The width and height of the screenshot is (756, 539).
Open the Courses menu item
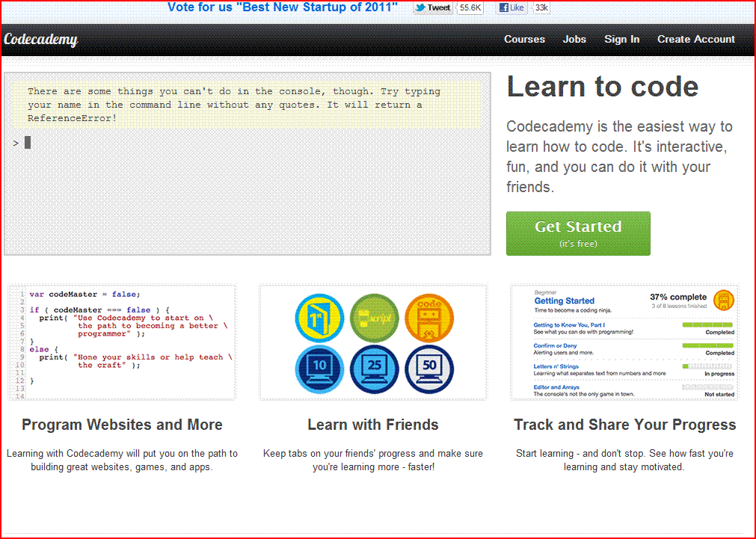click(525, 40)
